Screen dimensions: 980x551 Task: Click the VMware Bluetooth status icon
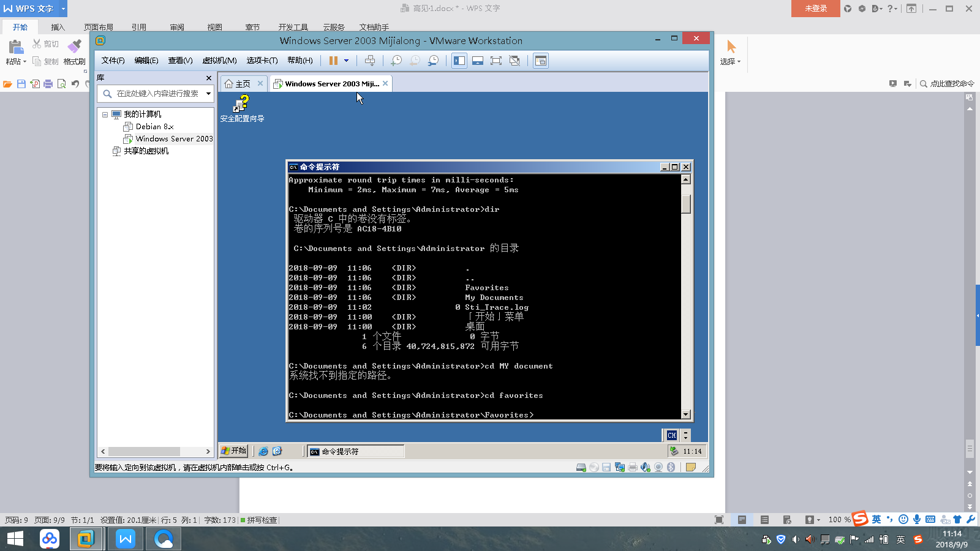click(x=671, y=468)
